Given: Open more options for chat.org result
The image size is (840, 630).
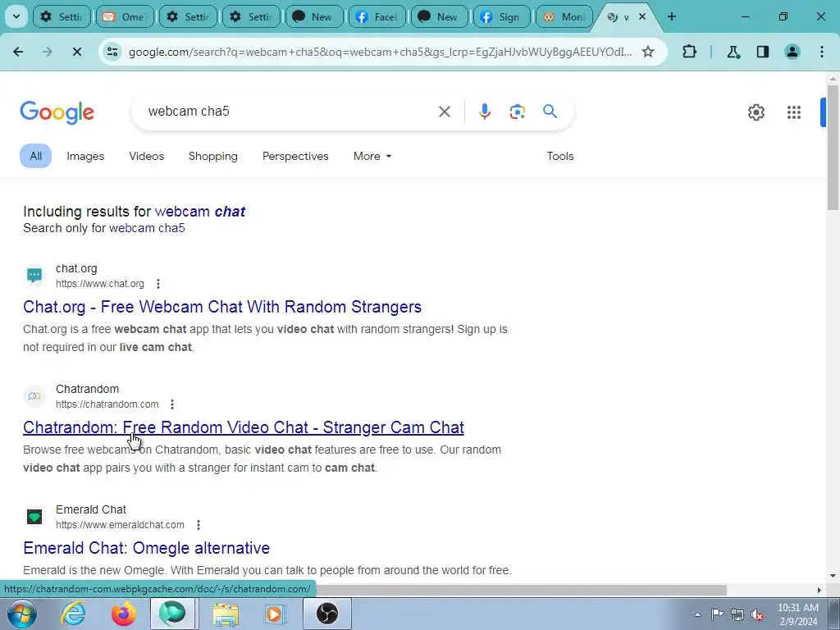Looking at the screenshot, I should point(158,284).
